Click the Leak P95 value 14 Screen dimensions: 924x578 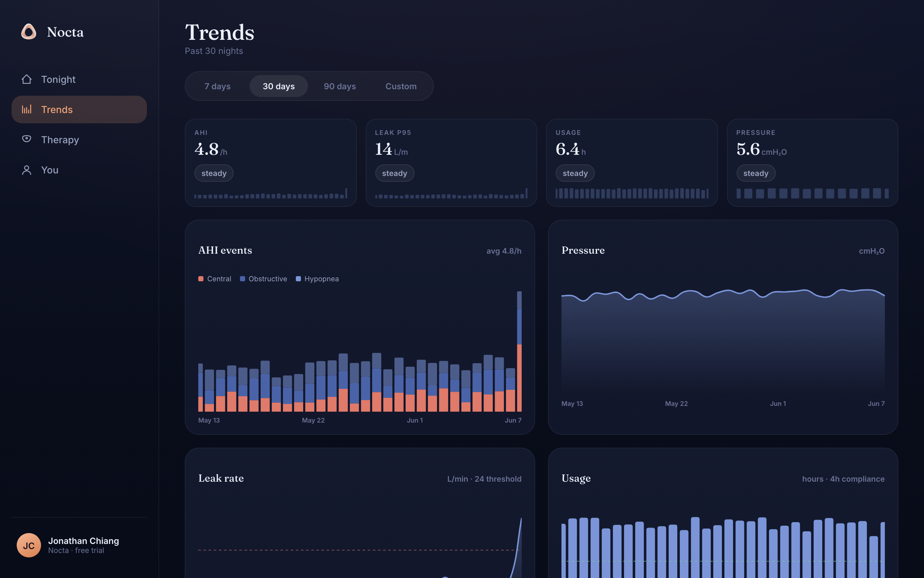tap(383, 149)
